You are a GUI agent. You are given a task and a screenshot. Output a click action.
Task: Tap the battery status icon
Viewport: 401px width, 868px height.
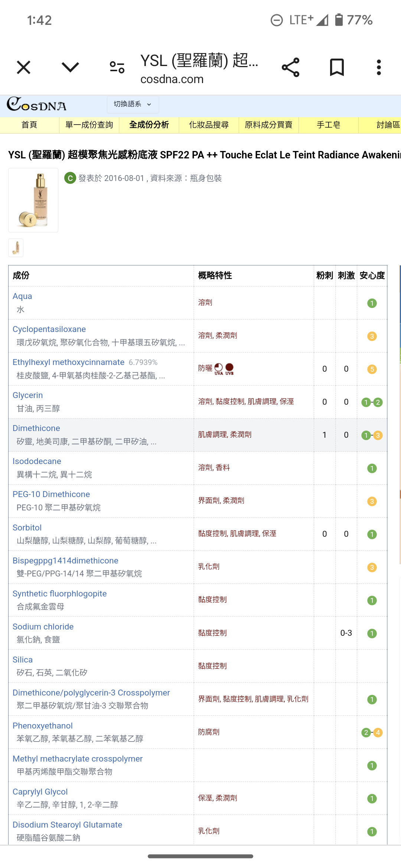point(339,20)
